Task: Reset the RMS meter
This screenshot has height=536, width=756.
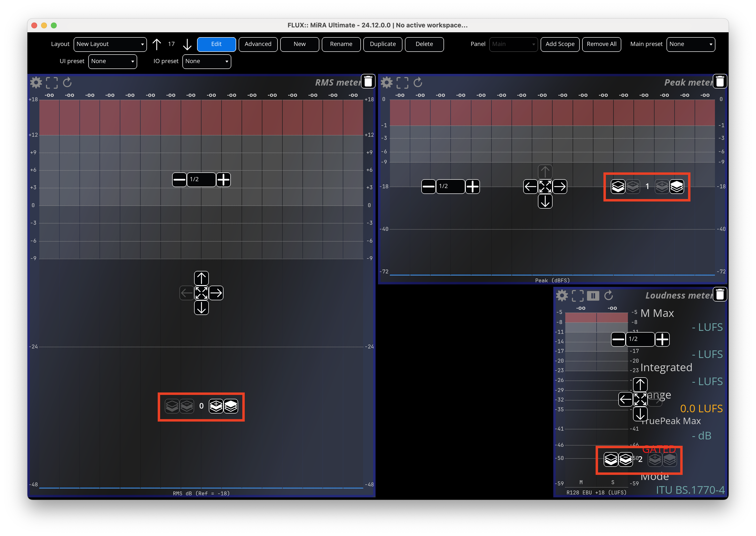Action: [67, 82]
